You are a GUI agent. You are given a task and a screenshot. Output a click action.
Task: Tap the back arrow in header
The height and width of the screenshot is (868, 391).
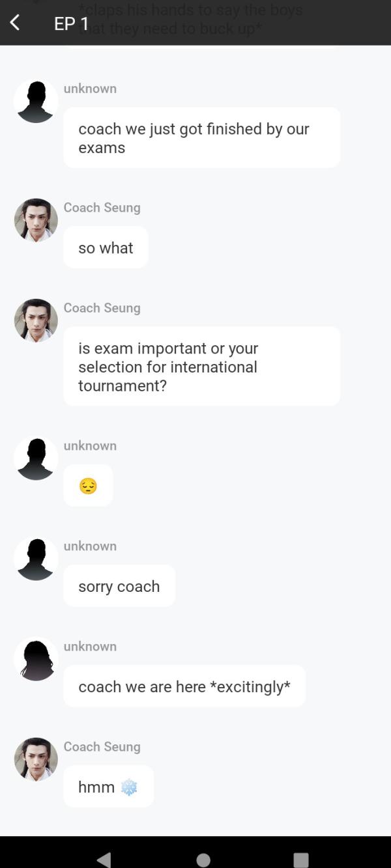pos(15,23)
